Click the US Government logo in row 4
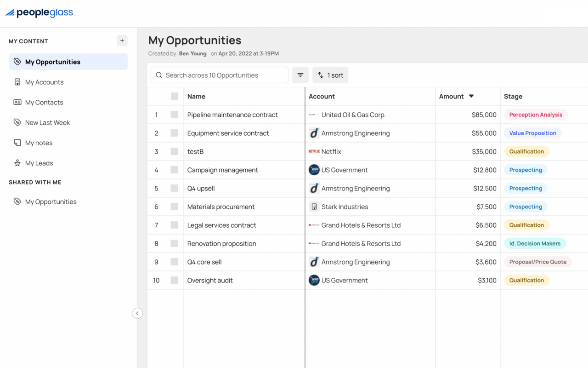The height and width of the screenshot is (368, 588). tap(314, 170)
